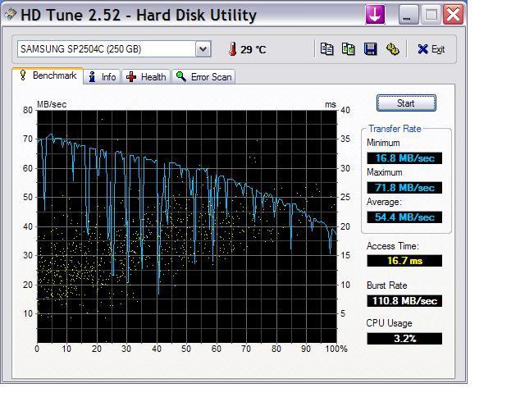Click the Start benchmark button
This screenshot has width=525, height=420.
pyautogui.click(x=406, y=103)
